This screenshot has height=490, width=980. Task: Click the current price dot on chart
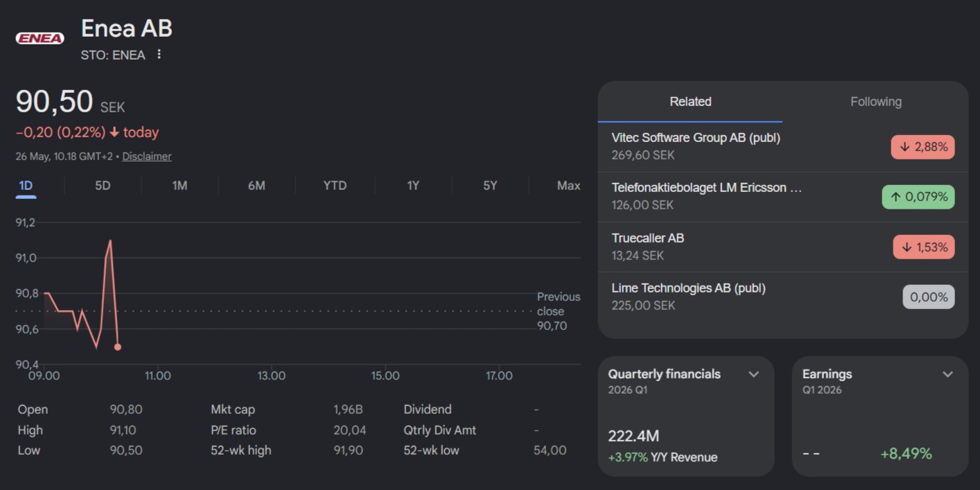(118, 347)
